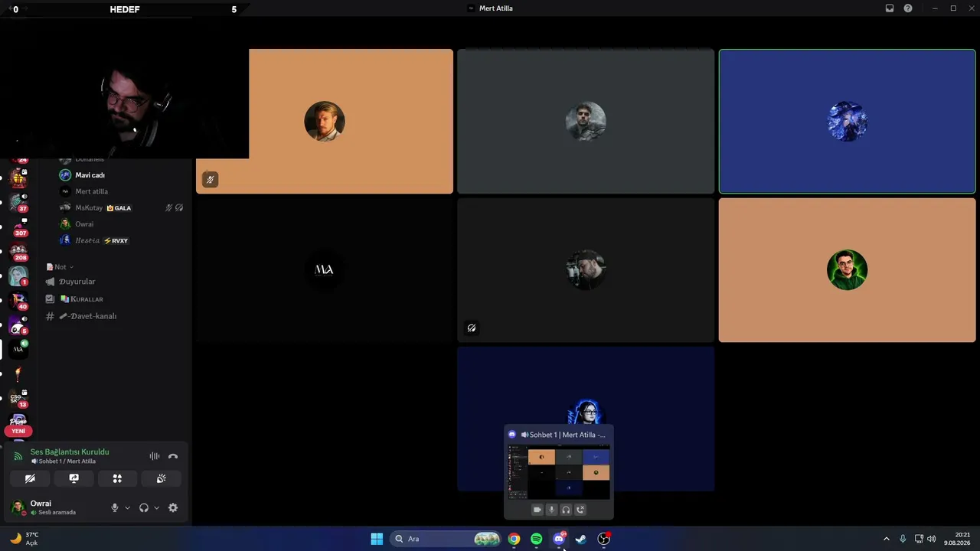
Task: Select the dark tile with headphone-wearing avatar
Action: click(586, 270)
